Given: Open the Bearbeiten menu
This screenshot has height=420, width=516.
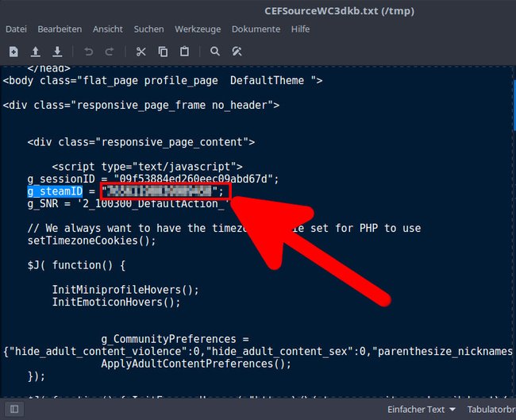Looking at the screenshot, I should pos(60,29).
